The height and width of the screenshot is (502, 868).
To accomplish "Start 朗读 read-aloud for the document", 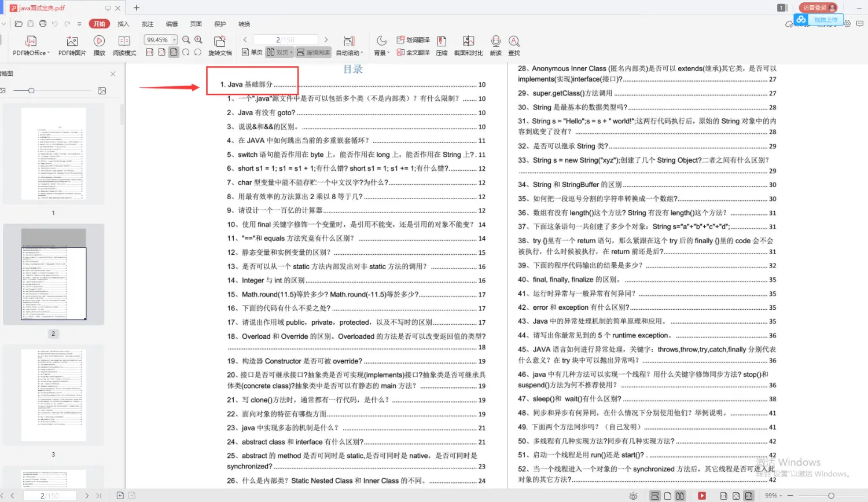I will (495, 45).
